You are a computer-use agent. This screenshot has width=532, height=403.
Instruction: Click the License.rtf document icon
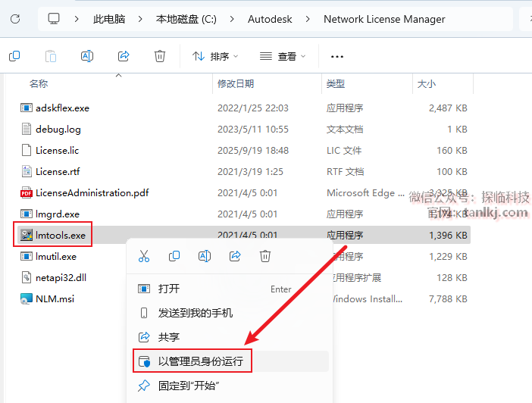pyautogui.click(x=27, y=171)
